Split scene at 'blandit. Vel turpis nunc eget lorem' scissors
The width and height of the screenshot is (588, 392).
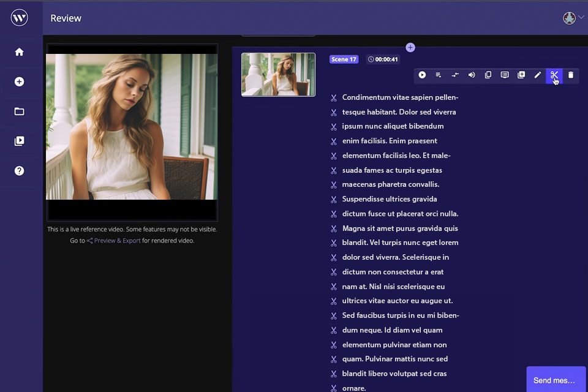(334, 243)
